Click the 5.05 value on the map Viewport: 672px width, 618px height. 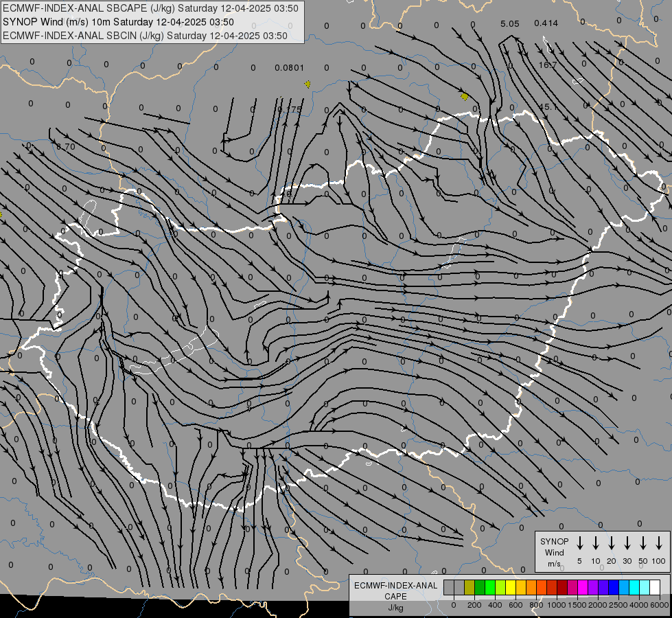509,23
